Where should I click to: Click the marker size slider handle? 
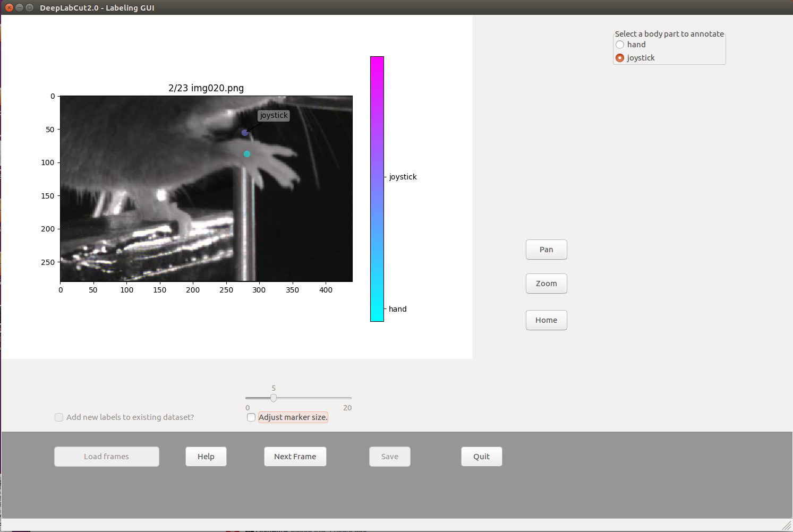[274, 397]
